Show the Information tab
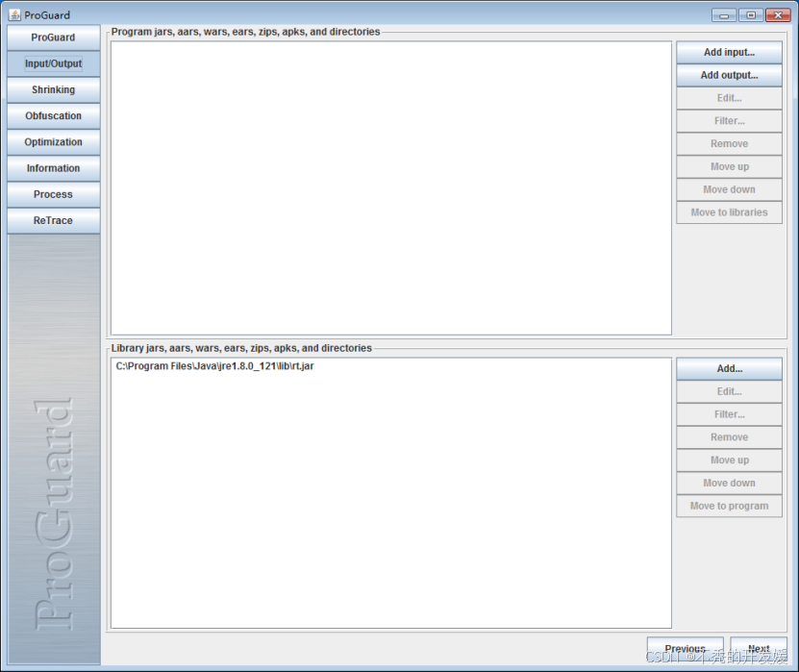 [54, 168]
